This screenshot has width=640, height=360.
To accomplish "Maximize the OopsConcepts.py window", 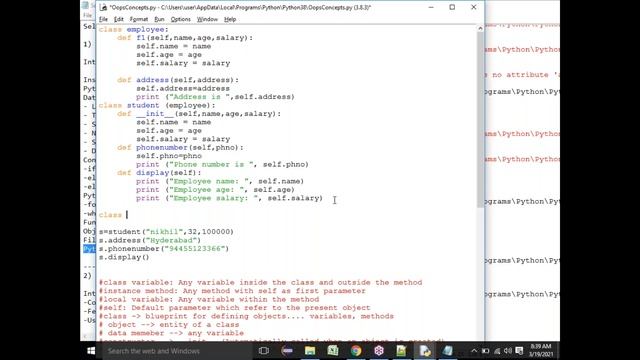I will click(x=452, y=7).
